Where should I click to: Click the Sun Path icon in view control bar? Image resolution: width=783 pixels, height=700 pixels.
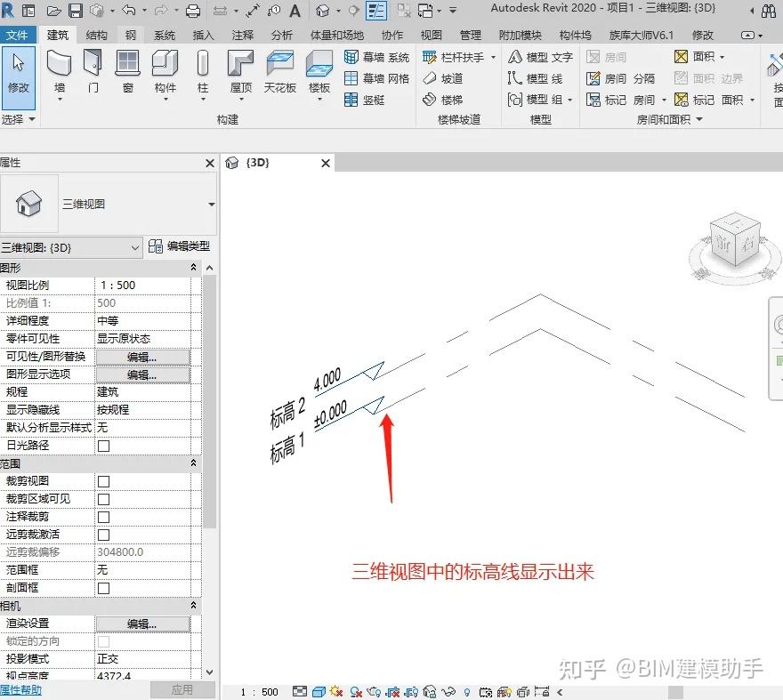[x=336, y=692]
